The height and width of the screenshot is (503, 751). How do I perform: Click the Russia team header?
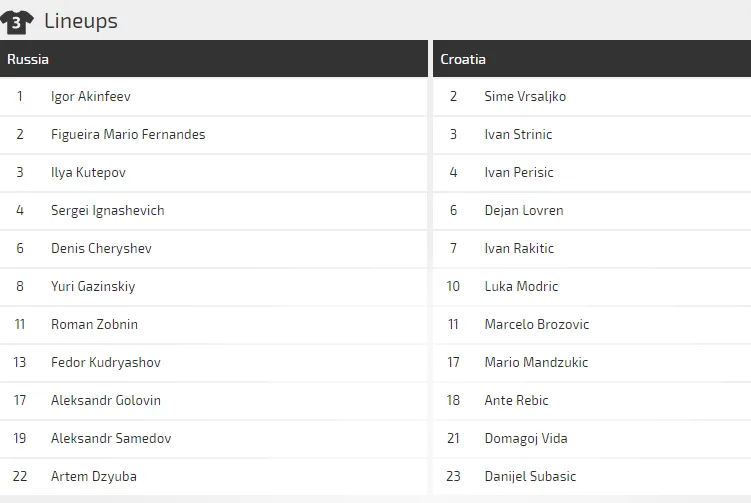coord(28,59)
